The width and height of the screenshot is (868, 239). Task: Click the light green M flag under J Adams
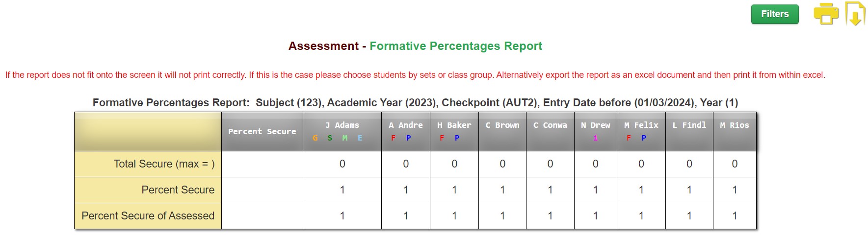pyautogui.click(x=345, y=138)
